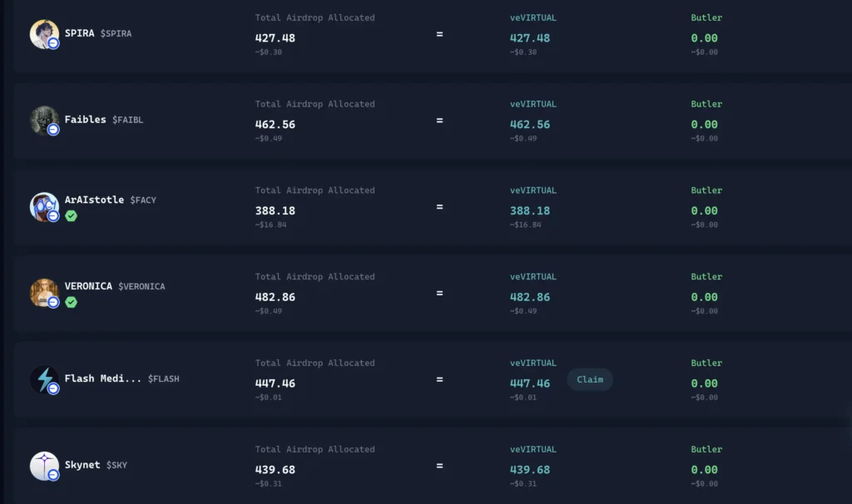This screenshot has height=504, width=852.
Task: Select the $FACY ticker label
Action: coord(143,200)
